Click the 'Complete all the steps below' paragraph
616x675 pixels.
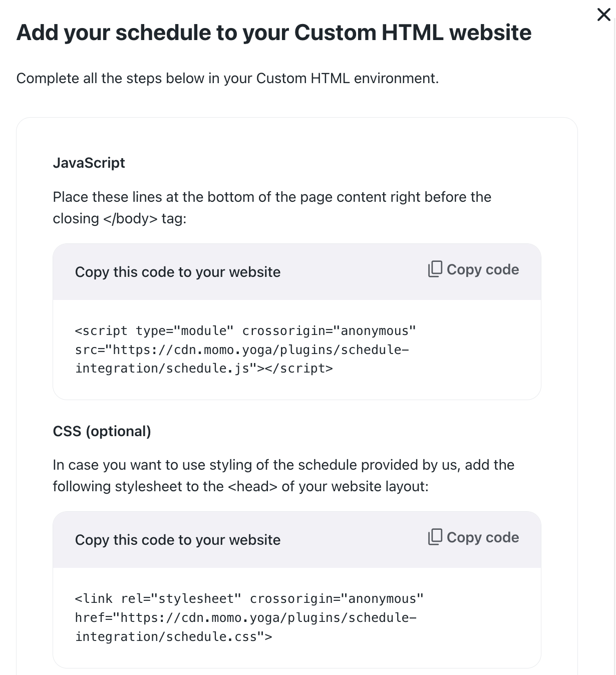[227, 79]
